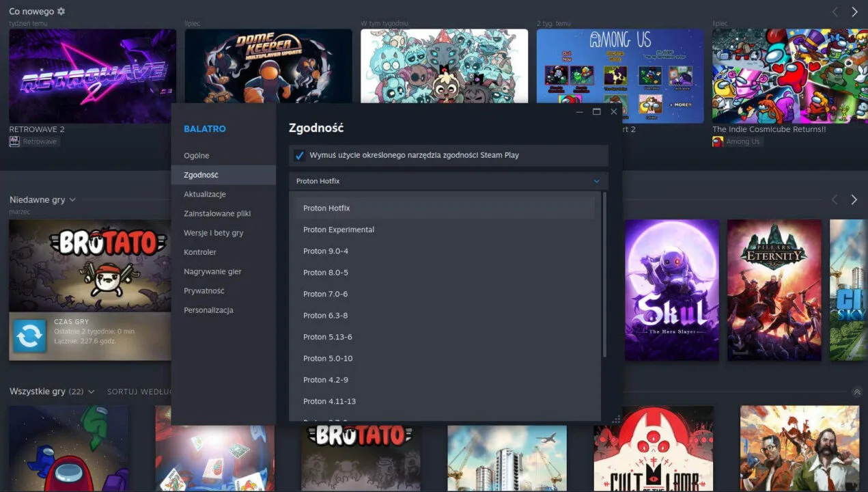Open the Disco Elysium game tile
Screen dimensions: 868x492
[800, 448]
